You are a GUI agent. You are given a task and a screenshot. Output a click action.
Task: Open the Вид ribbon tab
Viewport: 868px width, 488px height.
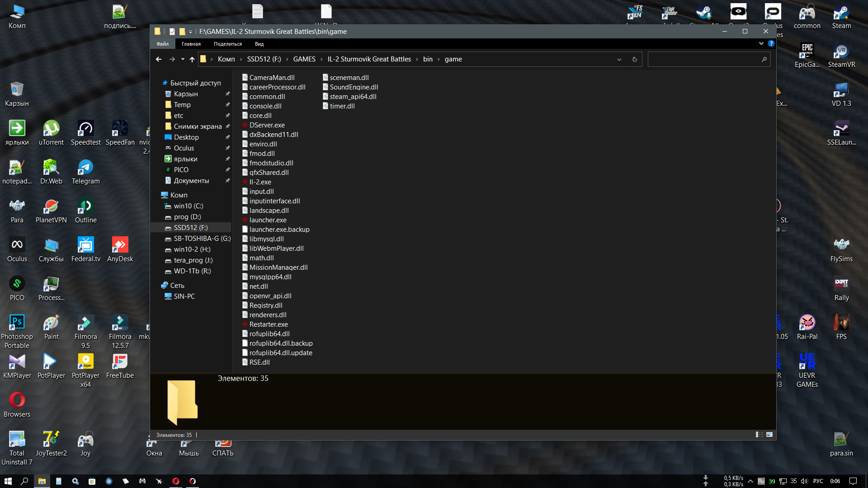coord(259,44)
